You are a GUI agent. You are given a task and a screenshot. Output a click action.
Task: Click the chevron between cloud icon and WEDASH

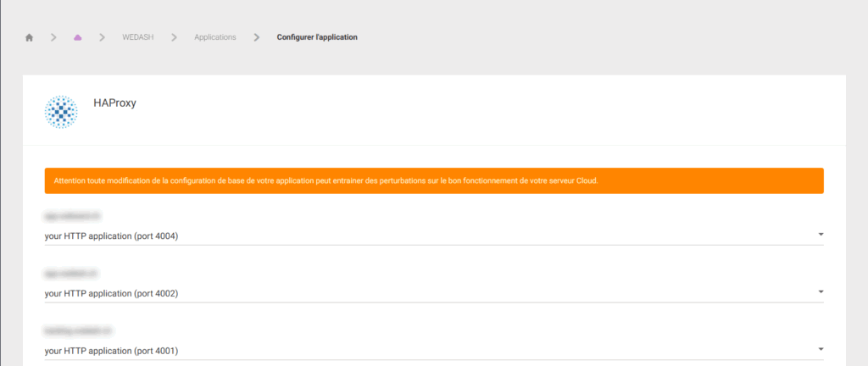[x=102, y=37]
